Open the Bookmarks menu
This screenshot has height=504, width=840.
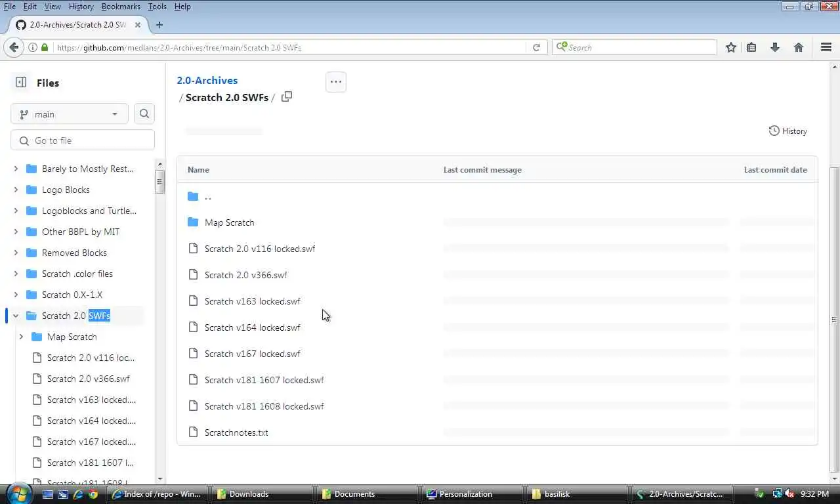[121, 7]
